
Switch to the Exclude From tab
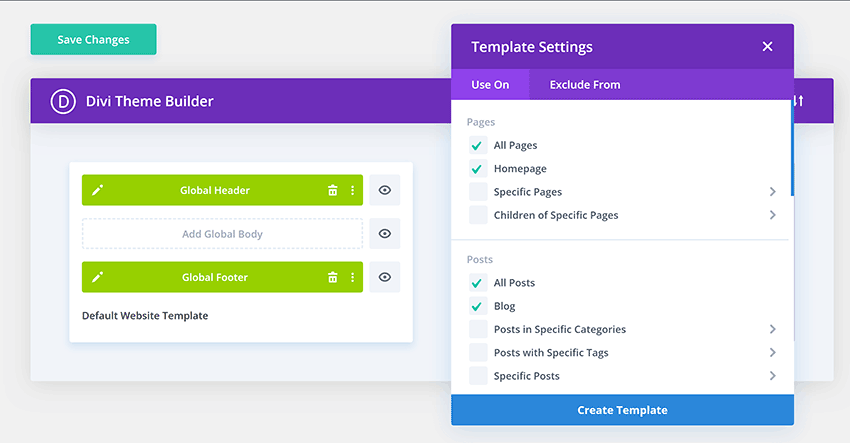585,85
